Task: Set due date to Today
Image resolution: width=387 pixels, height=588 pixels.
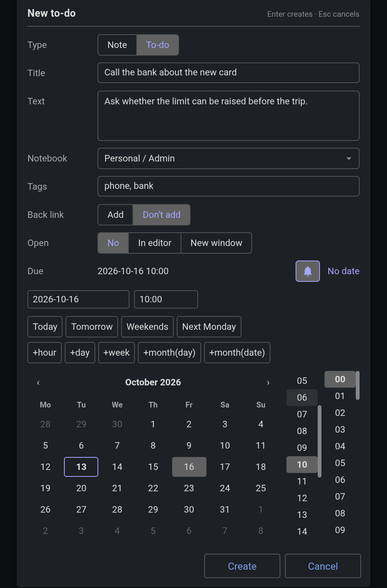Action: (45, 327)
